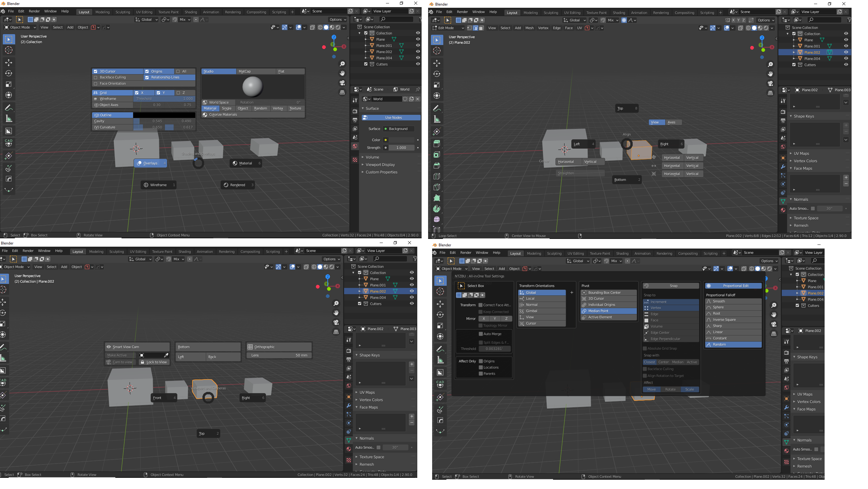This screenshot has height=489, width=868.
Task: Enable the Absolute Grid Snap checkbox
Action: (x=645, y=348)
